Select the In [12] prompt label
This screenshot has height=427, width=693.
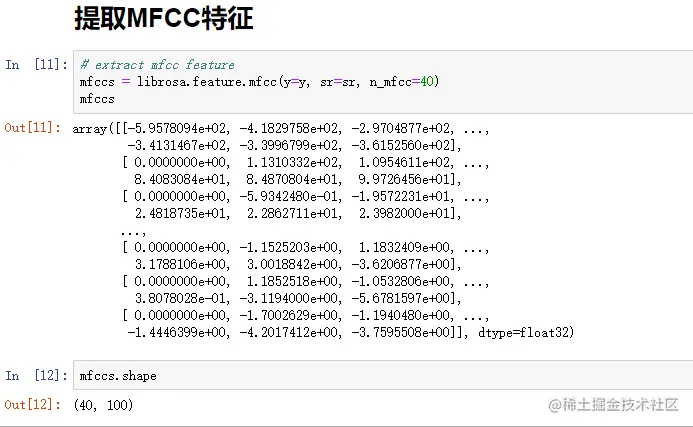pyautogui.click(x=36, y=375)
